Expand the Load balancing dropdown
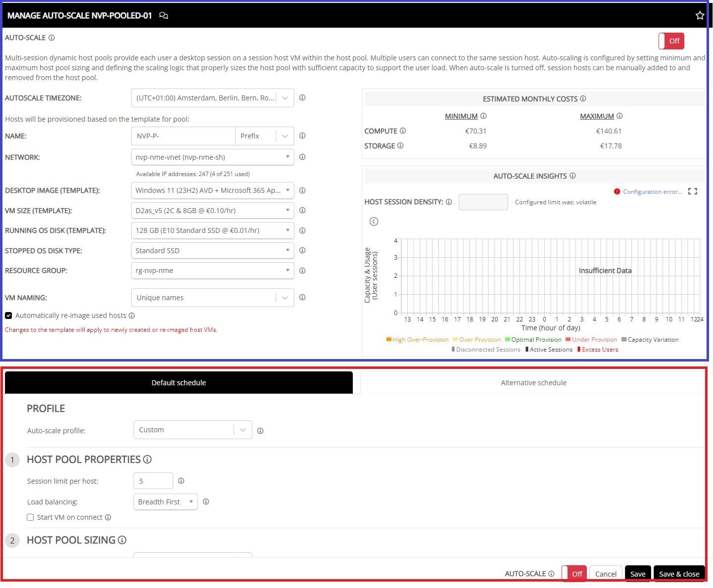This screenshot has height=588, width=713. (x=165, y=502)
